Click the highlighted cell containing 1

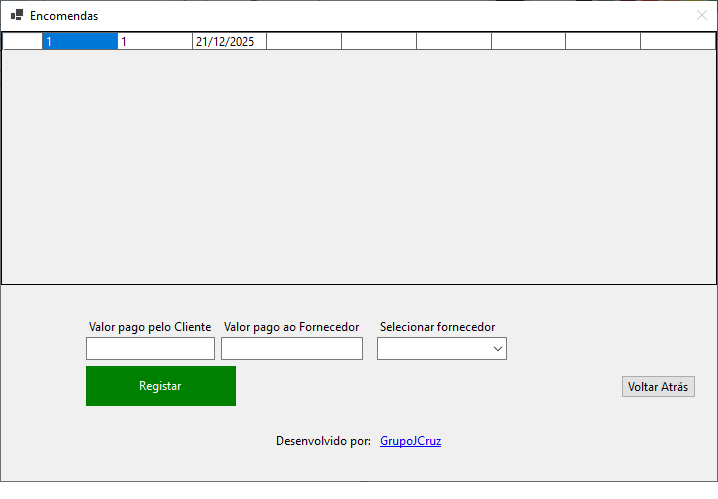tap(79, 42)
